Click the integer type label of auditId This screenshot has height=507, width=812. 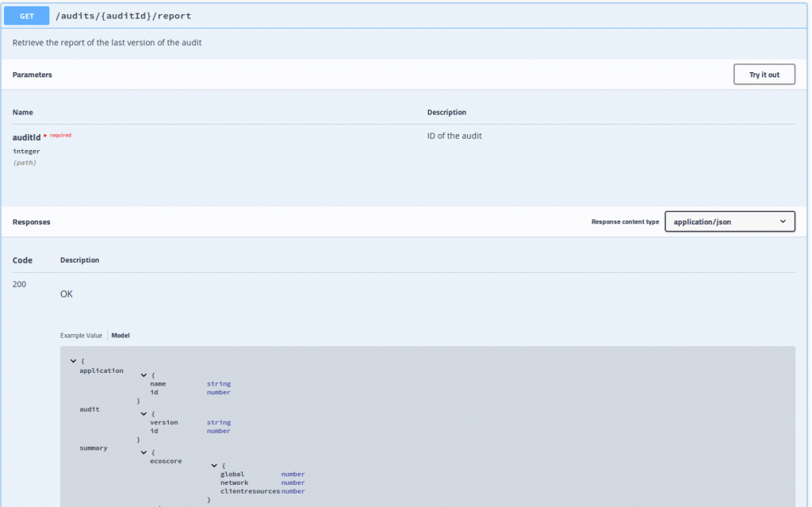click(x=26, y=152)
